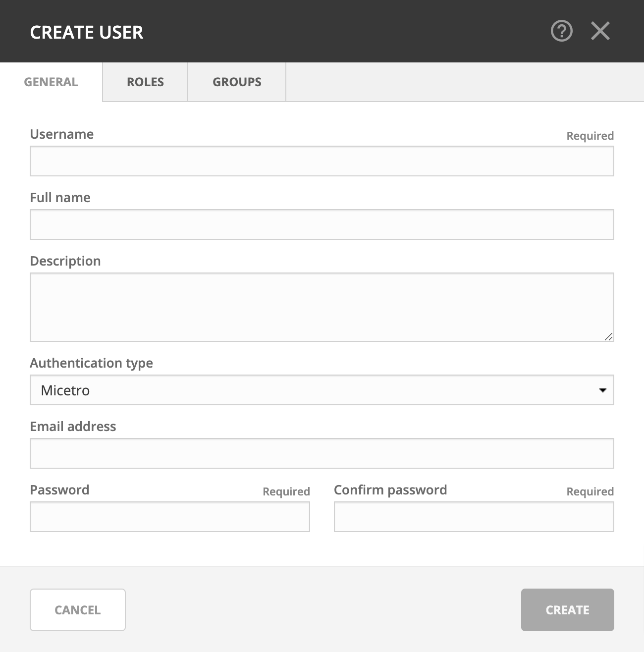The image size is (644, 652).
Task: Close the Create User dialog
Action: click(x=600, y=31)
